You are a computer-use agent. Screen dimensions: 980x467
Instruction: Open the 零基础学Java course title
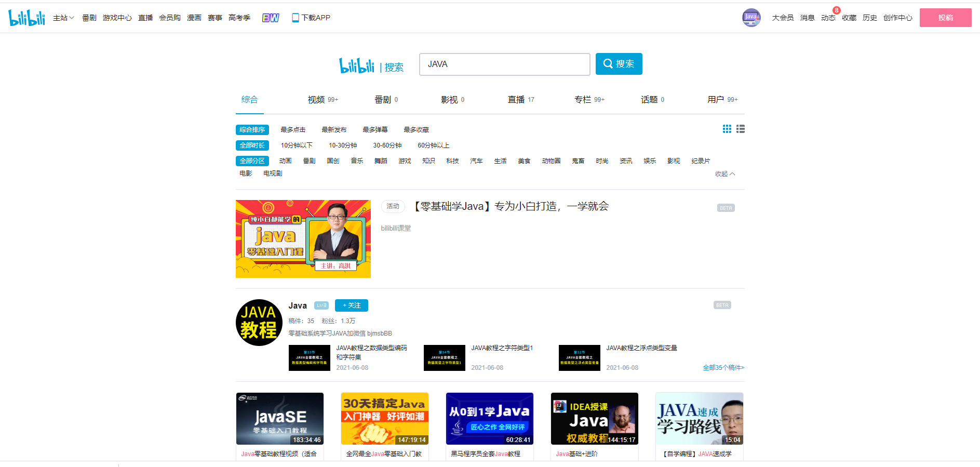click(510, 206)
